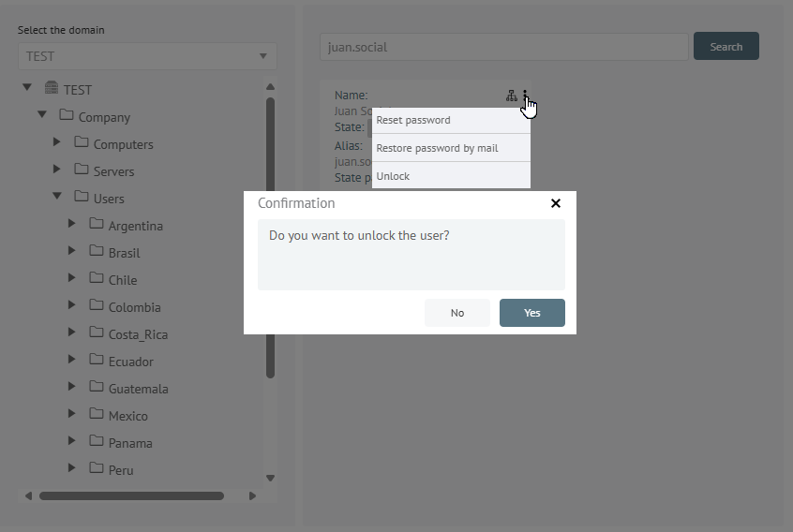Click the TEST domain server icon
The width and height of the screenshot is (793, 532).
(x=51, y=87)
